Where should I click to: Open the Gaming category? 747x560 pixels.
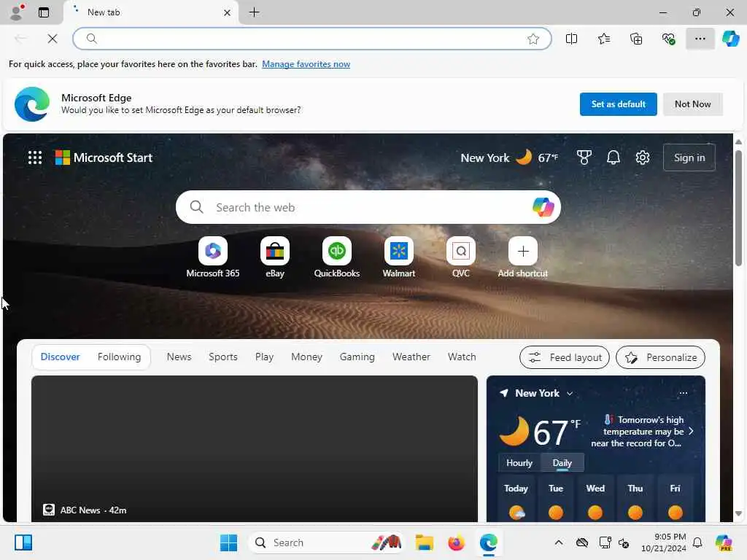357,357
